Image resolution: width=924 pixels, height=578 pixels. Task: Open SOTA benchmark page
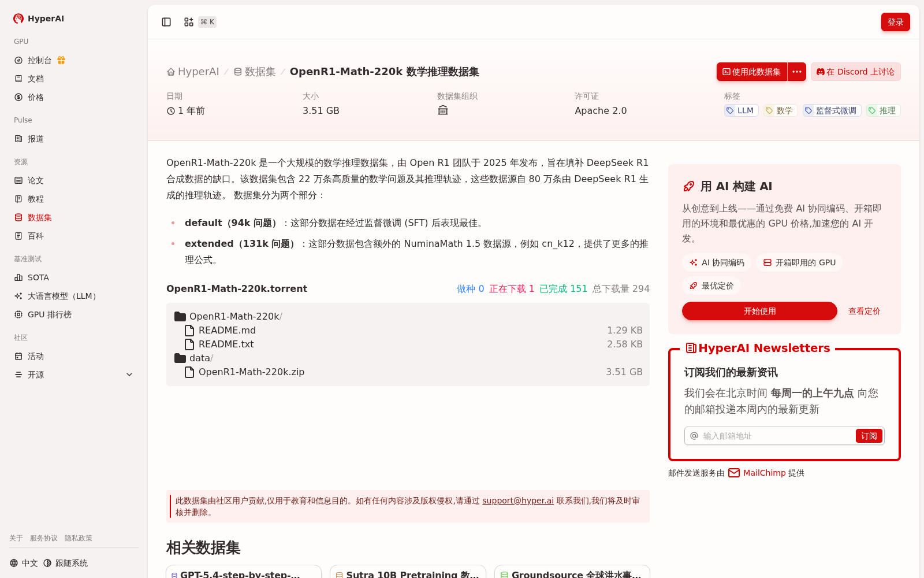[38, 277]
